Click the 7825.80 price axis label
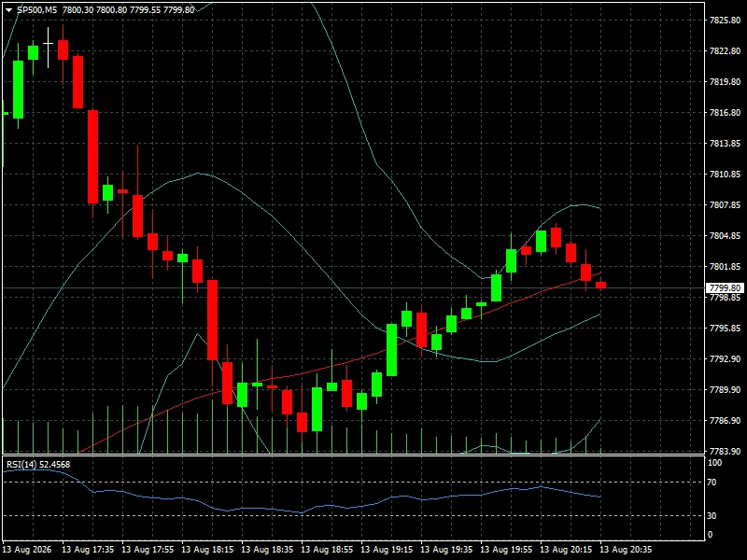The height and width of the screenshot is (560, 747). point(725,20)
